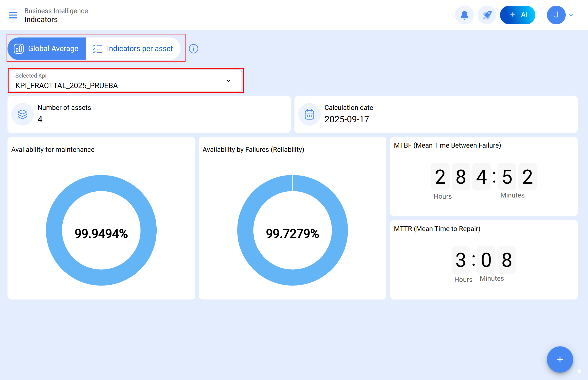This screenshot has width=588, height=380.
Task: Click the Calculation date calendar icon
Action: click(x=309, y=114)
